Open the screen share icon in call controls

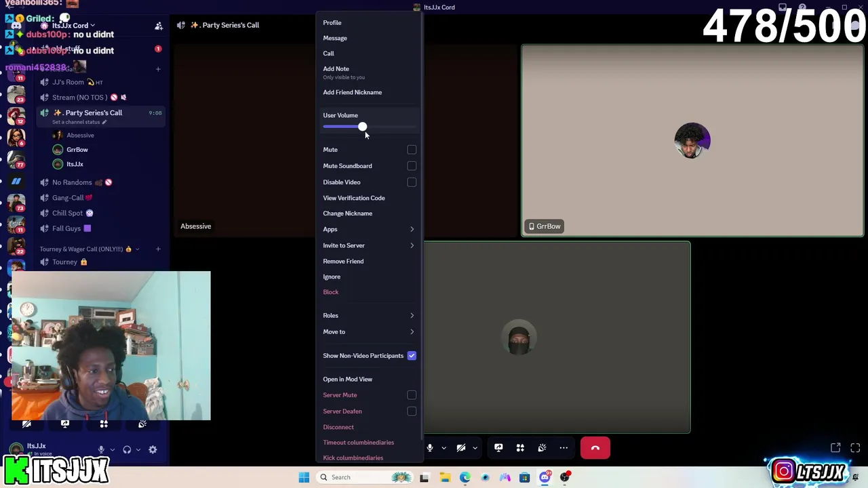click(x=498, y=448)
